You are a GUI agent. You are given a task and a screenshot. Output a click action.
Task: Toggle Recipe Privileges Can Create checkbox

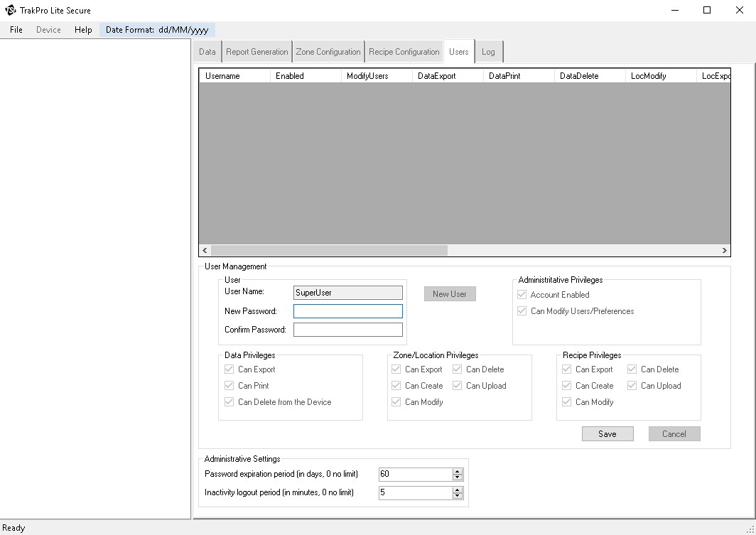point(566,386)
